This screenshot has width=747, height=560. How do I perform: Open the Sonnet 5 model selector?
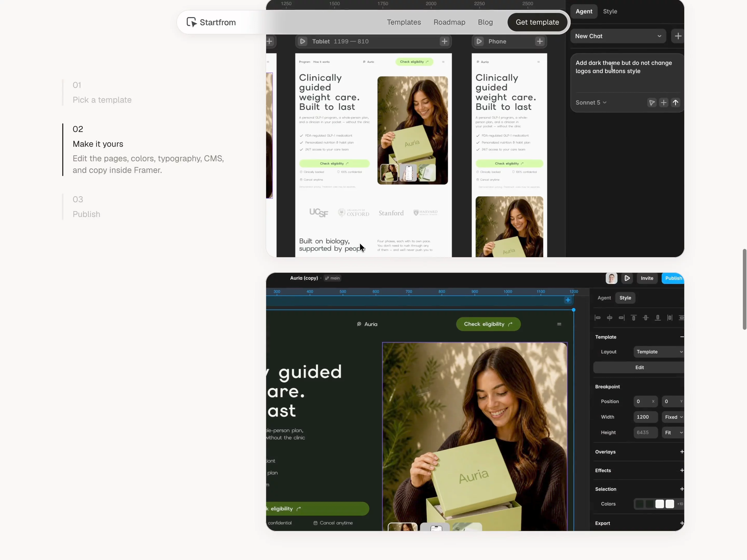(591, 103)
